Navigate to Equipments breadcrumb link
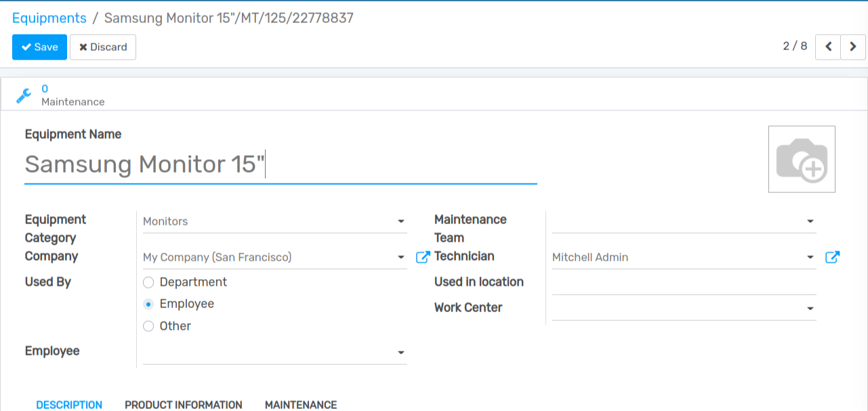The image size is (868, 411). [x=49, y=18]
